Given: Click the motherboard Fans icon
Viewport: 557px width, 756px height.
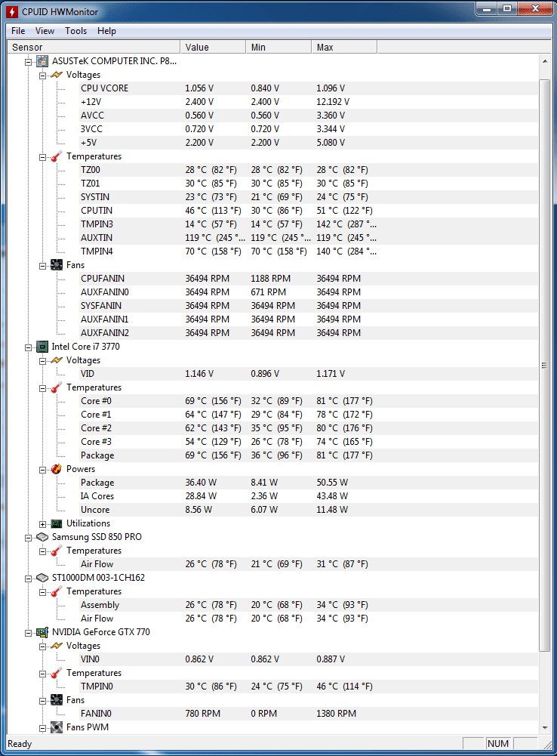Looking at the screenshot, I should click(x=57, y=264).
